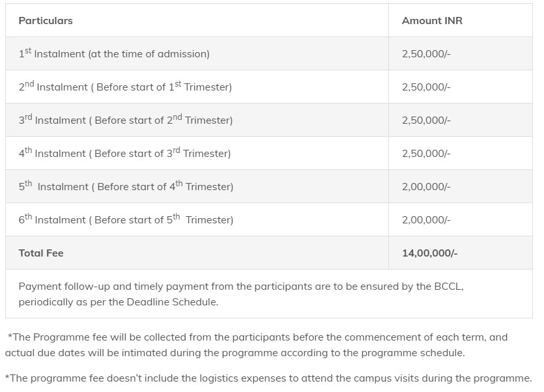Screen dimensions: 544x392
Task: Select the 6th Instalment row label
Action: point(126,219)
